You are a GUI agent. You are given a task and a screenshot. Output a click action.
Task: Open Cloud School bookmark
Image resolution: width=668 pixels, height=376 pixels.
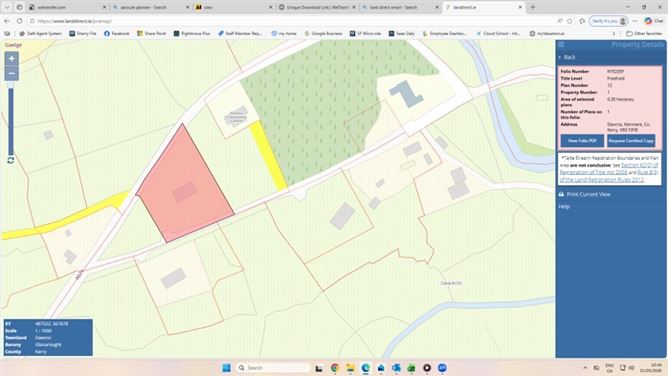point(498,33)
